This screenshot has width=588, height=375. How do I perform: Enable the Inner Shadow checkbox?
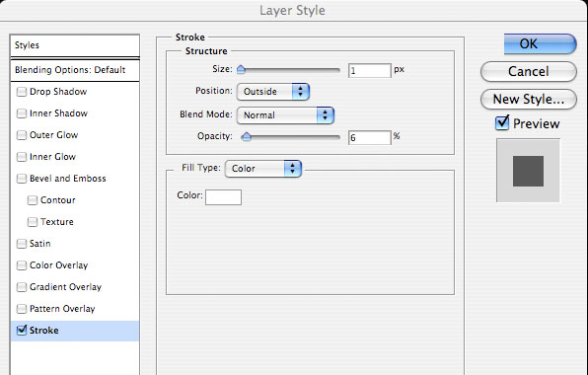click(x=22, y=113)
